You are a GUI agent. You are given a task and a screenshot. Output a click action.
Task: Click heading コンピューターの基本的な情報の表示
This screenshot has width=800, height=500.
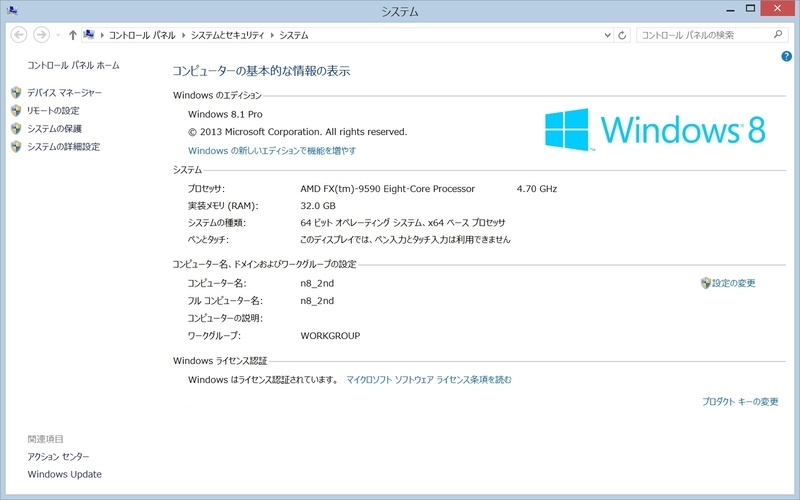(261, 71)
